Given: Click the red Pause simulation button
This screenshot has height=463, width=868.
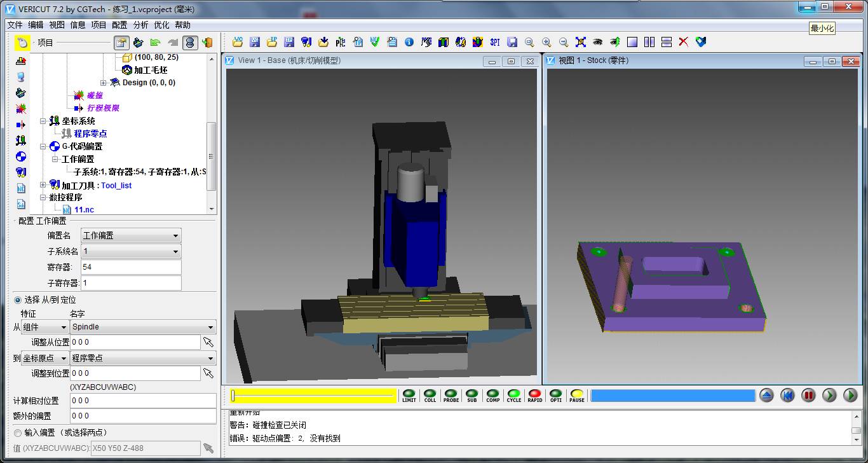Looking at the screenshot, I should (808, 396).
